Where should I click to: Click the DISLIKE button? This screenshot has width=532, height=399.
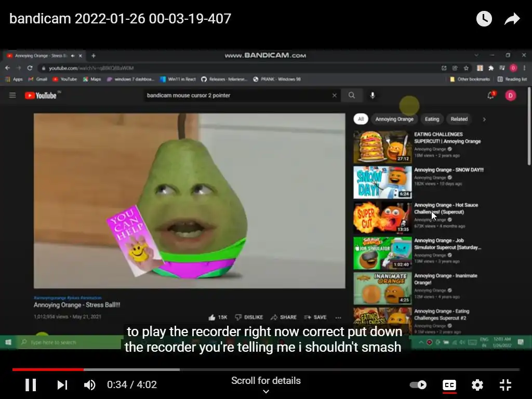click(x=249, y=317)
